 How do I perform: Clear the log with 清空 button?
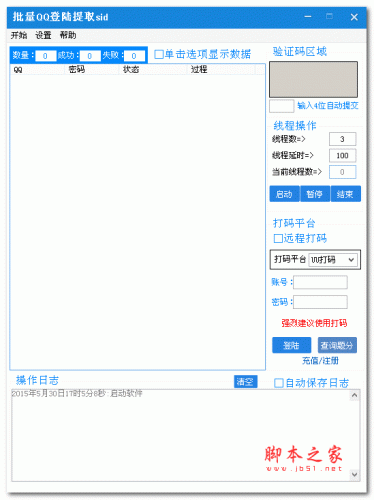[245, 382]
